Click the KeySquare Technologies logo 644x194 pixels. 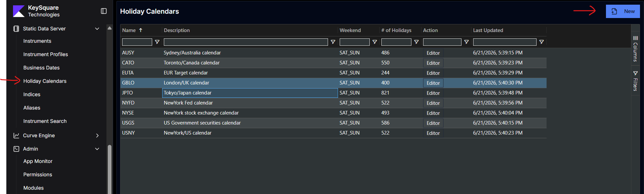tap(19, 11)
